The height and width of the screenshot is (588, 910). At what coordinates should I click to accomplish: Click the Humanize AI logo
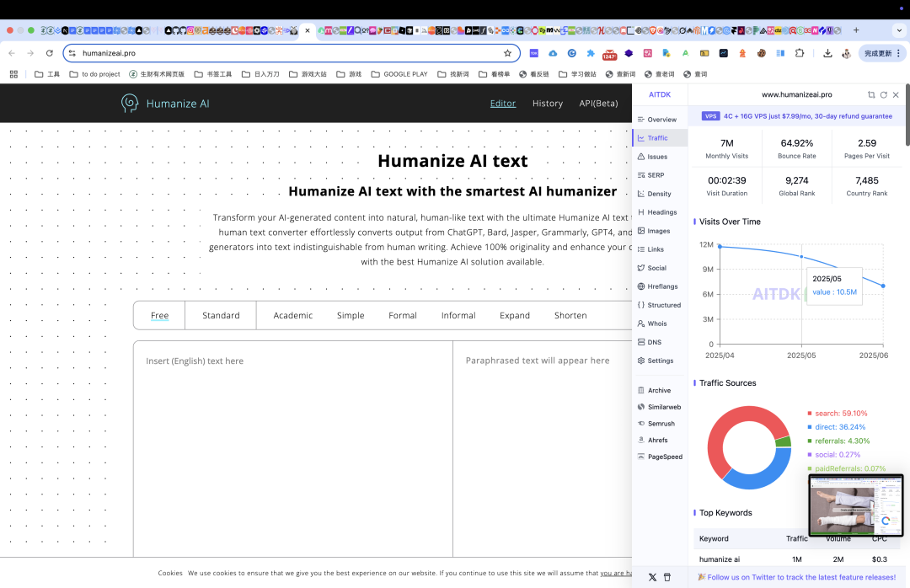point(165,104)
